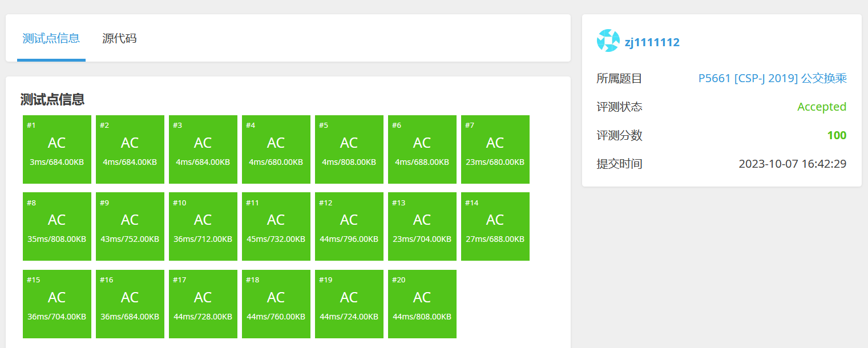The width and height of the screenshot is (868, 348).
Task: Select test case #9 AC block
Action: coord(130,226)
